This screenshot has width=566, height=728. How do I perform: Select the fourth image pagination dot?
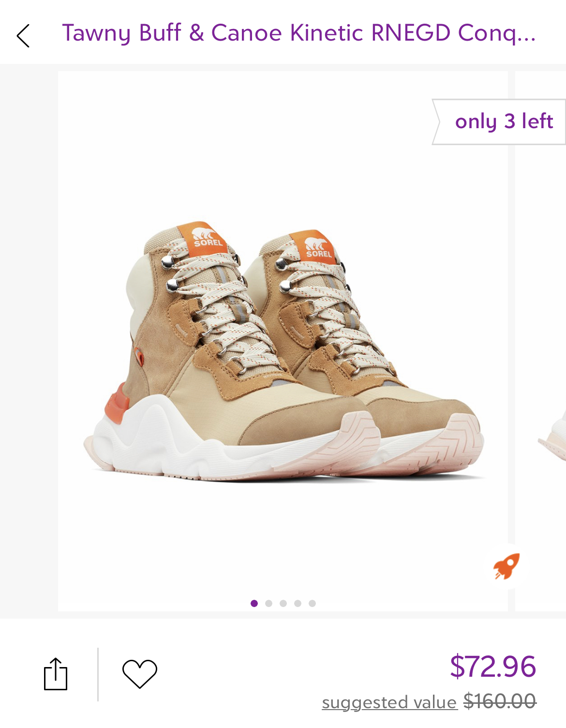298,603
